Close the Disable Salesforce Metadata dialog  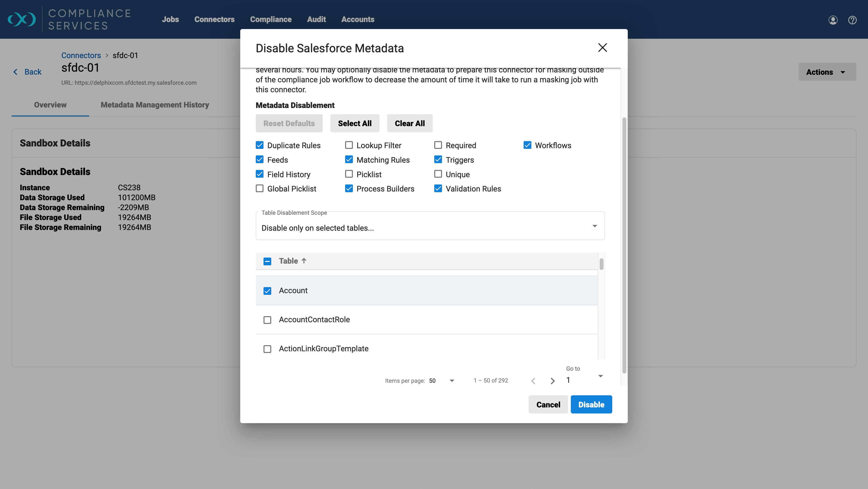click(x=602, y=48)
